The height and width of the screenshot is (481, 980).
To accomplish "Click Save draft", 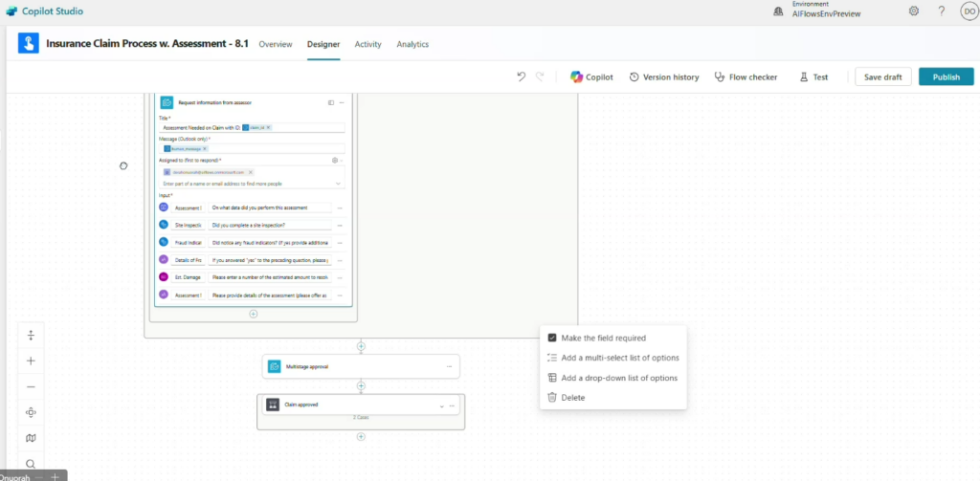I will (x=882, y=77).
